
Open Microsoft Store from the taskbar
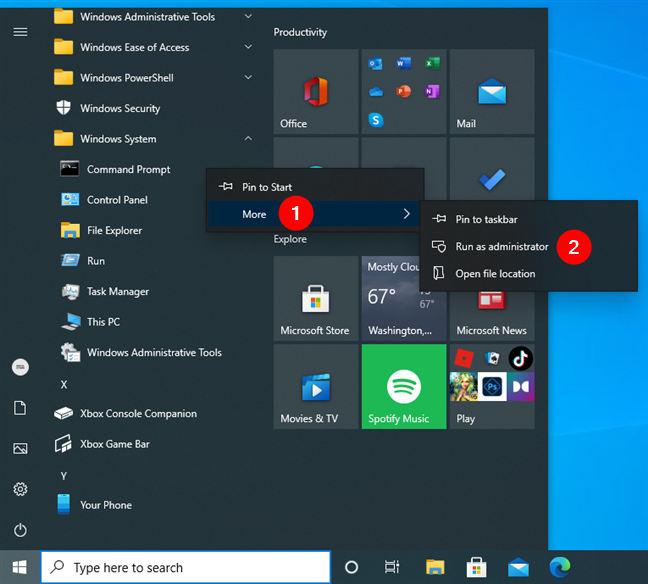tap(476, 567)
